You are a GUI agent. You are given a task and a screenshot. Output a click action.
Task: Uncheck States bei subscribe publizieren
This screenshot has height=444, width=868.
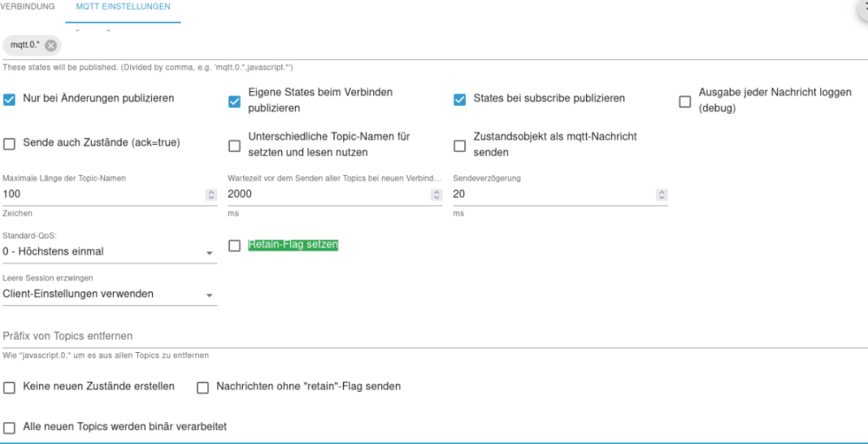click(460, 100)
